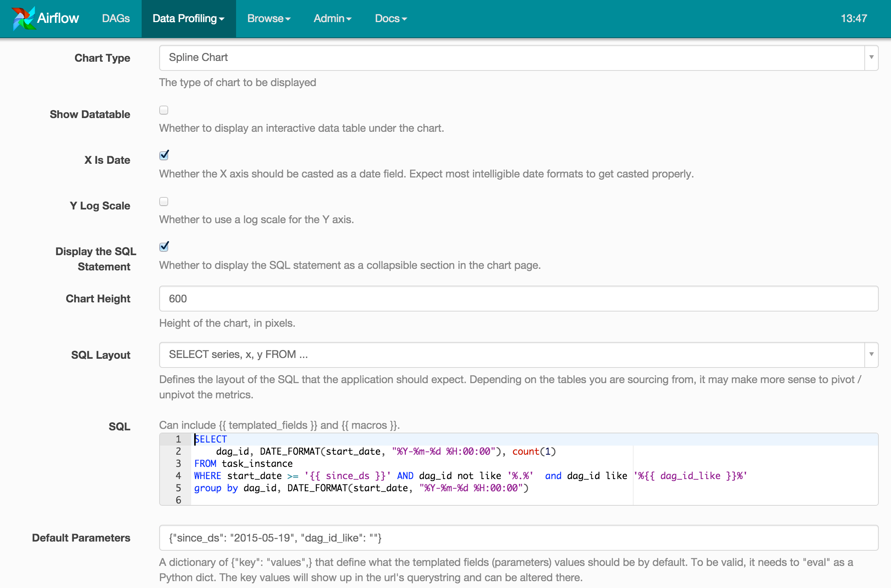This screenshot has height=588, width=891.
Task: Expand the Browse dropdown menu
Action: point(269,18)
